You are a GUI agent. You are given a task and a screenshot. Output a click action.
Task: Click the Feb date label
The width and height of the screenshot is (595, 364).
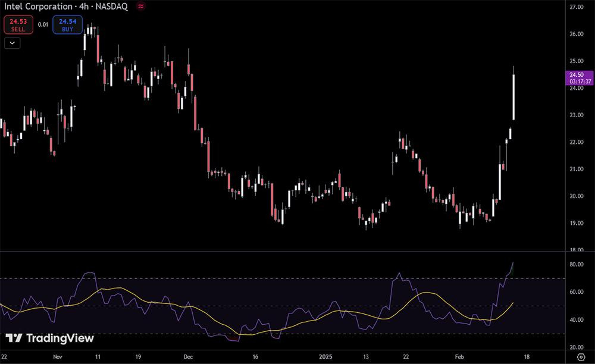tap(459, 357)
